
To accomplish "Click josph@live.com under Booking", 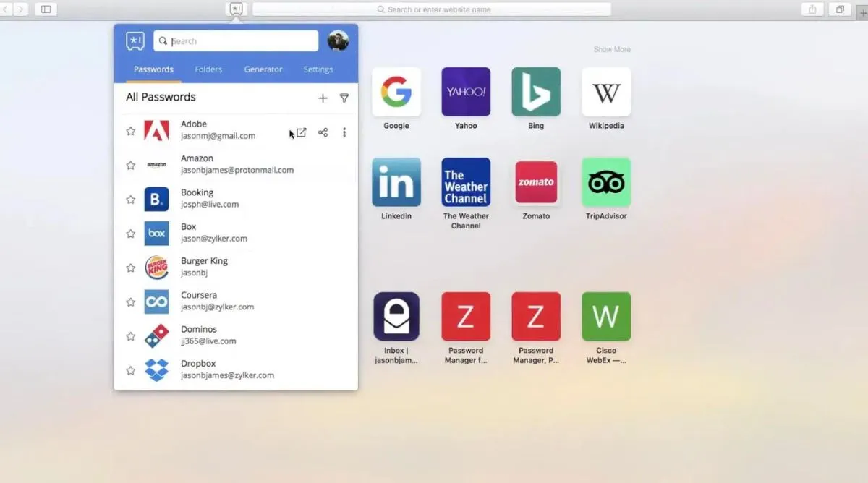I will point(210,205).
